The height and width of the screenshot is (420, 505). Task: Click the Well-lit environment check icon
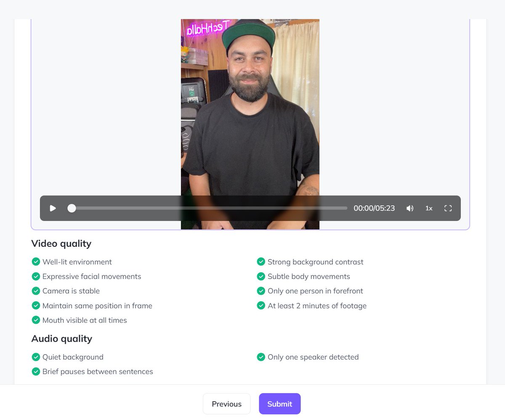click(x=36, y=262)
